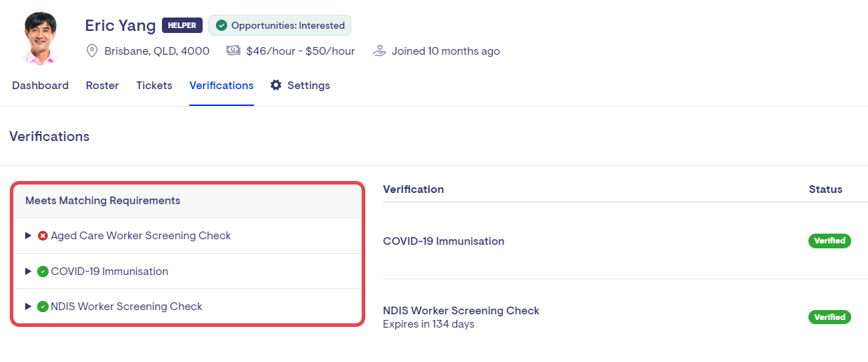Open the Dashboard tab
The width and height of the screenshot is (868, 362).
[x=40, y=86]
